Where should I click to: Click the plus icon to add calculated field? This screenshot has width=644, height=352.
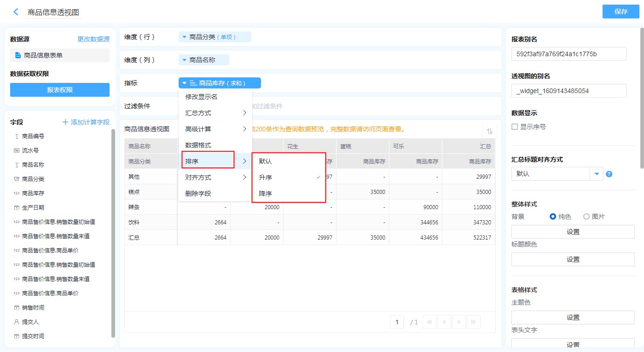pos(65,122)
